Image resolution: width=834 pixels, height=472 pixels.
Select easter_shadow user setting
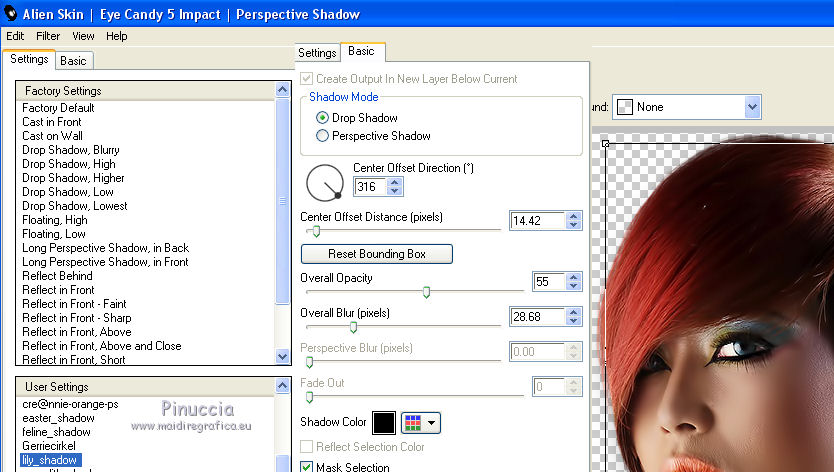[x=59, y=418]
